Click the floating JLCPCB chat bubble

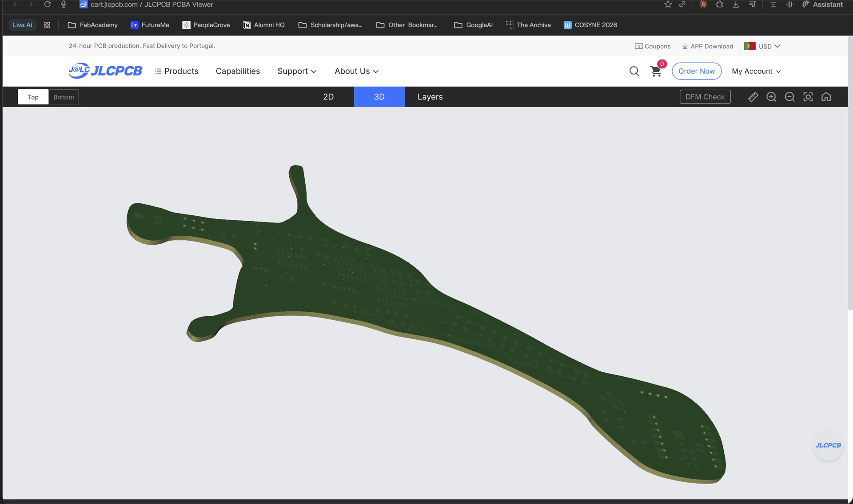828,445
